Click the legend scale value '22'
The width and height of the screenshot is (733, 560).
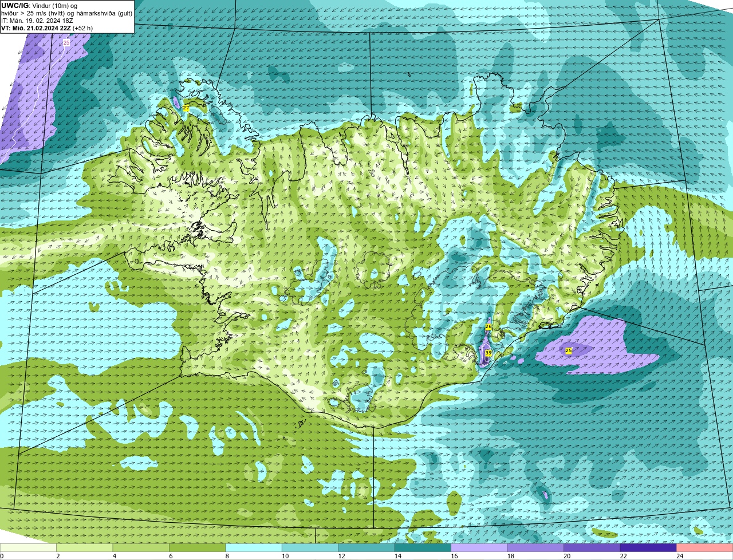point(624,556)
